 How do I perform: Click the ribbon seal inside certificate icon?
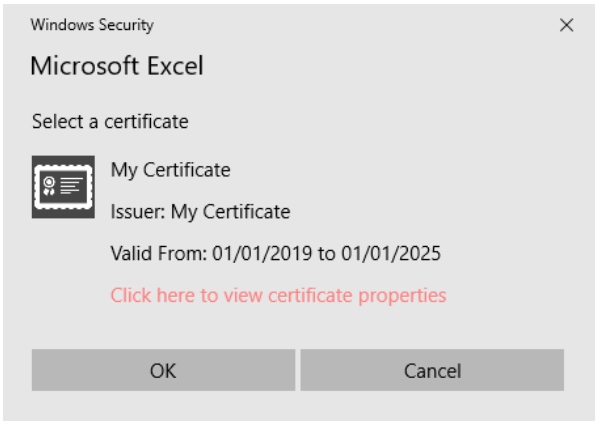(49, 186)
